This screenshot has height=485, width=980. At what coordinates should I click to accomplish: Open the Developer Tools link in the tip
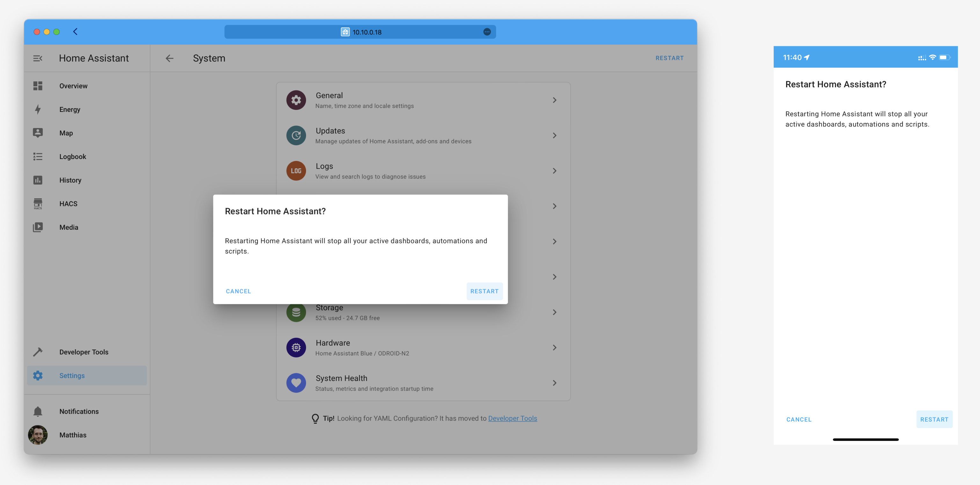(512, 418)
